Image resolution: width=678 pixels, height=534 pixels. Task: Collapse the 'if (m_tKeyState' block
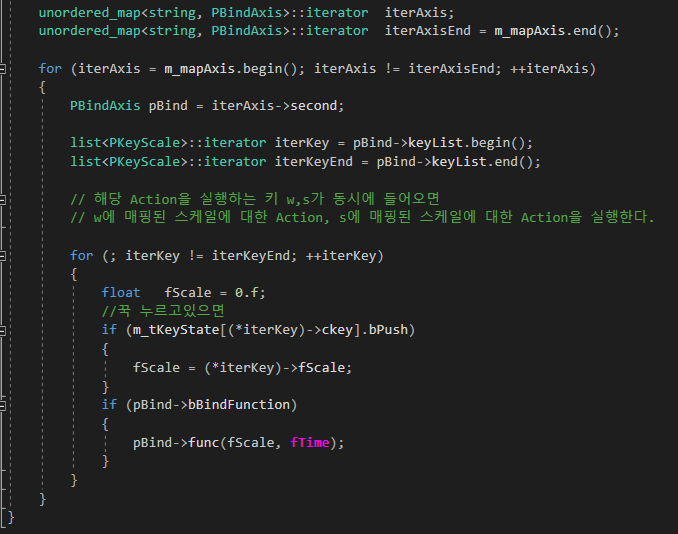click(2, 331)
